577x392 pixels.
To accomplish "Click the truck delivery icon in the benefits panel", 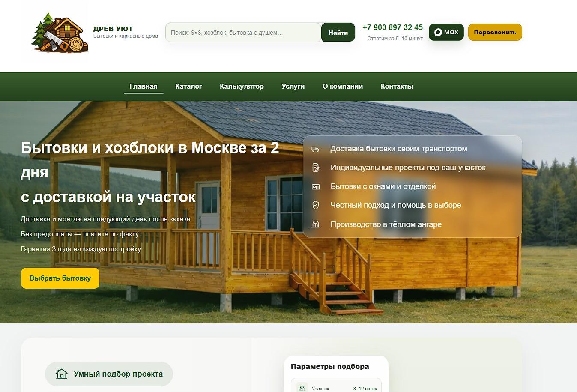I will (316, 149).
